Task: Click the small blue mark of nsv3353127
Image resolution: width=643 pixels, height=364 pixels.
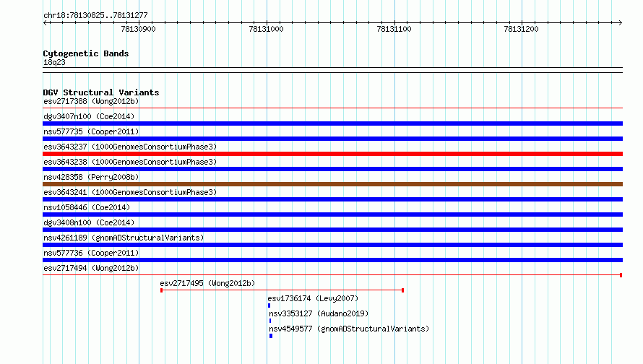Action: click(x=269, y=321)
